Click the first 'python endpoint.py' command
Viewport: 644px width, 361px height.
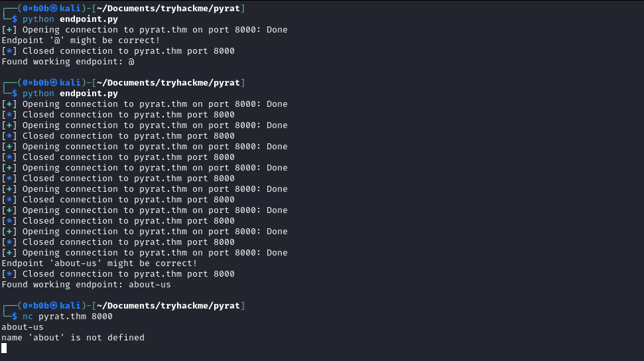pyautogui.click(x=70, y=19)
